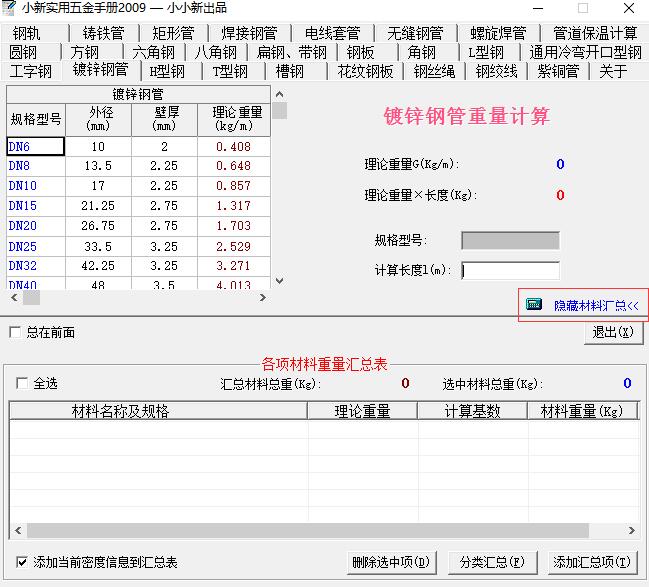Switch to the 角钢 tab
The width and height of the screenshot is (649, 587).
click(x=428, y=52)
